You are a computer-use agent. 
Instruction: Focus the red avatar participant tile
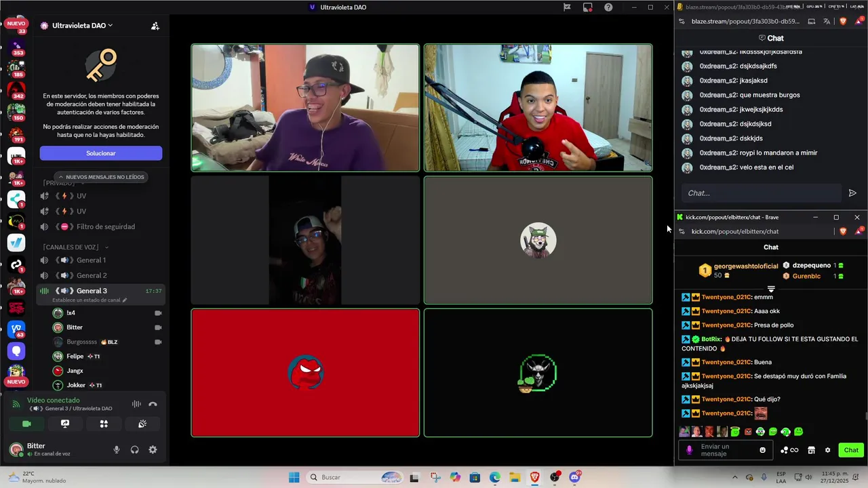tap(305, 373)
